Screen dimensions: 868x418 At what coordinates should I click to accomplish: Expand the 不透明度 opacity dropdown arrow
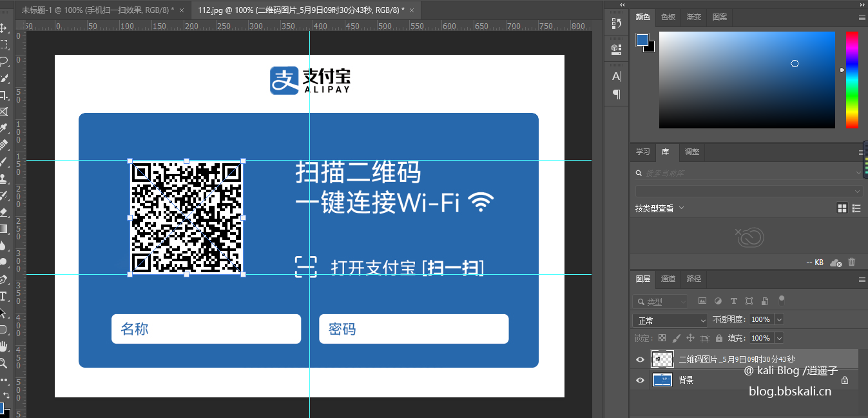[x=779, y=320]
